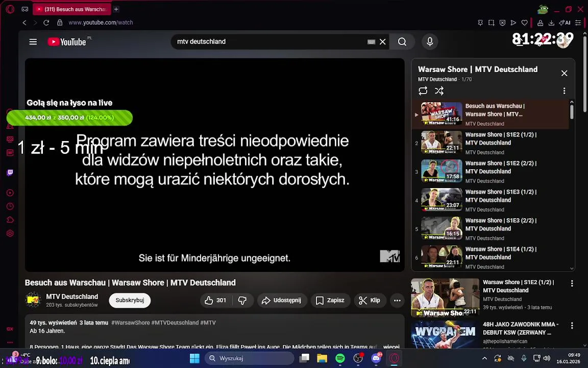Open browser downloads icon
This screenshot has height=368, width=588.
pyautogui.click(x=551, y=23)
